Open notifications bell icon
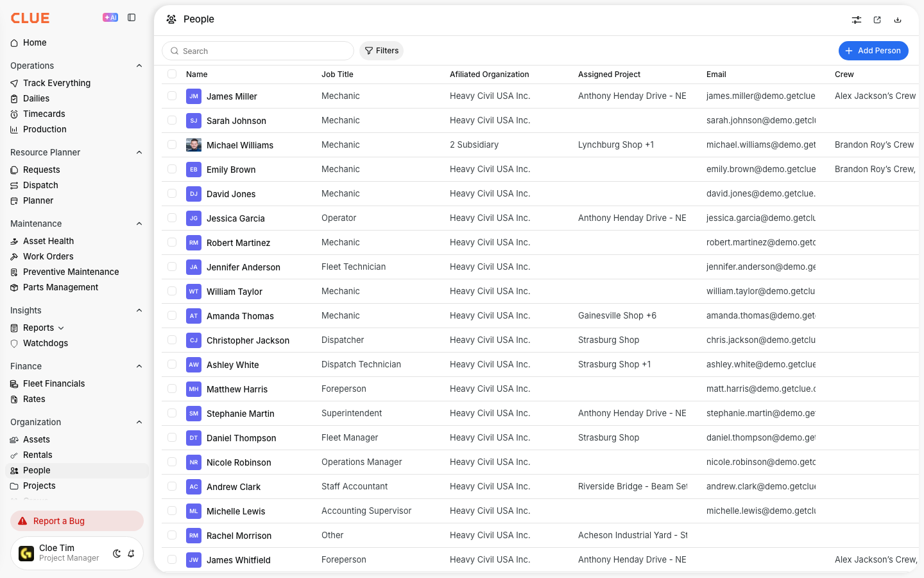 (131, 554)
